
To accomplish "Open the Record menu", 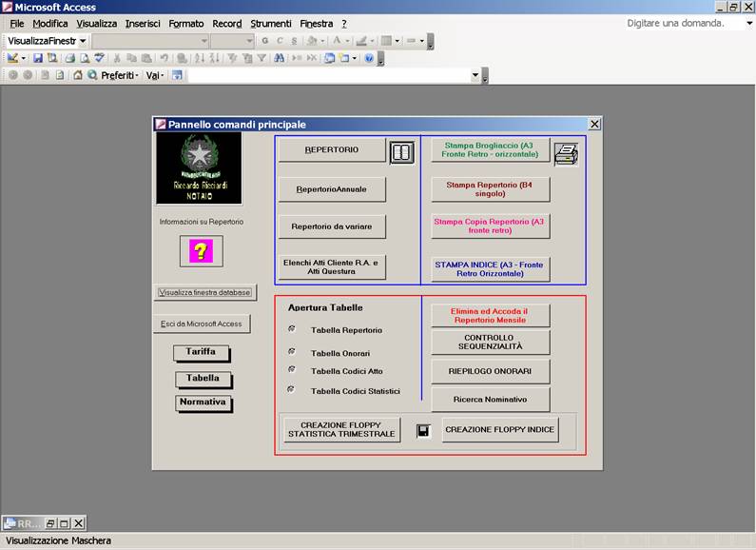I will coord(227,23).
